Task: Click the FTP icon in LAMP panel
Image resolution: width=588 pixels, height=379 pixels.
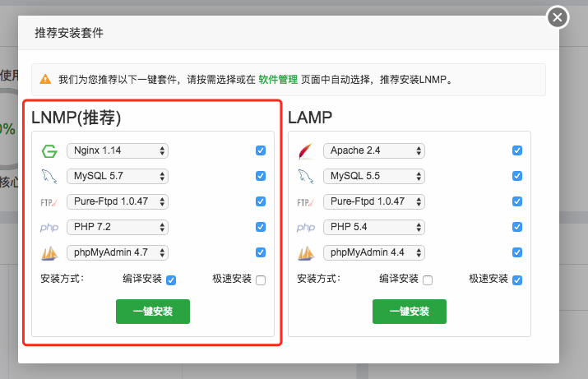Action: (306, 202)
